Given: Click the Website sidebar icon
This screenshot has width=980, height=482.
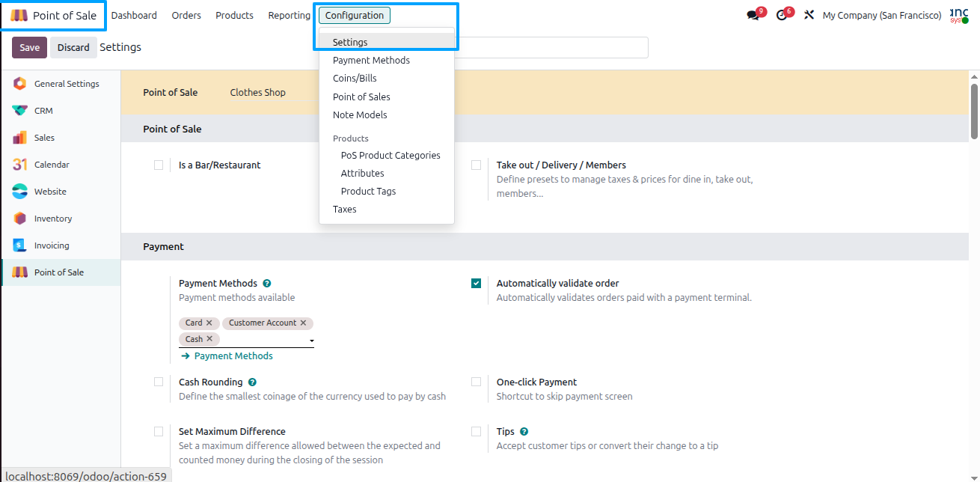Looking at the screenshot, I should pyautogui.click(x=20, y=192).
